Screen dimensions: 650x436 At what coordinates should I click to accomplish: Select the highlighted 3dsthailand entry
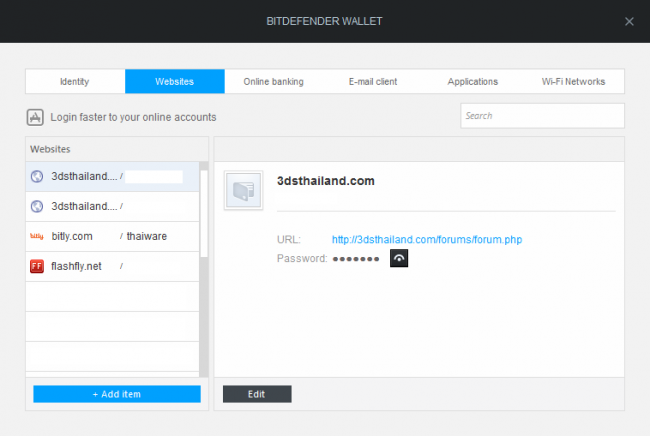click(x=112, y=177)
